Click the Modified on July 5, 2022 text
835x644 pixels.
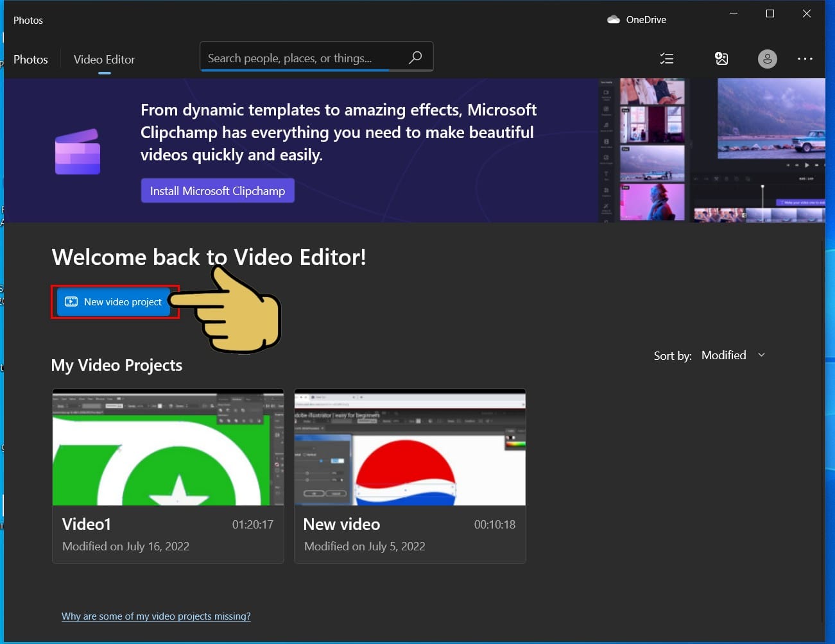point(365,547)
